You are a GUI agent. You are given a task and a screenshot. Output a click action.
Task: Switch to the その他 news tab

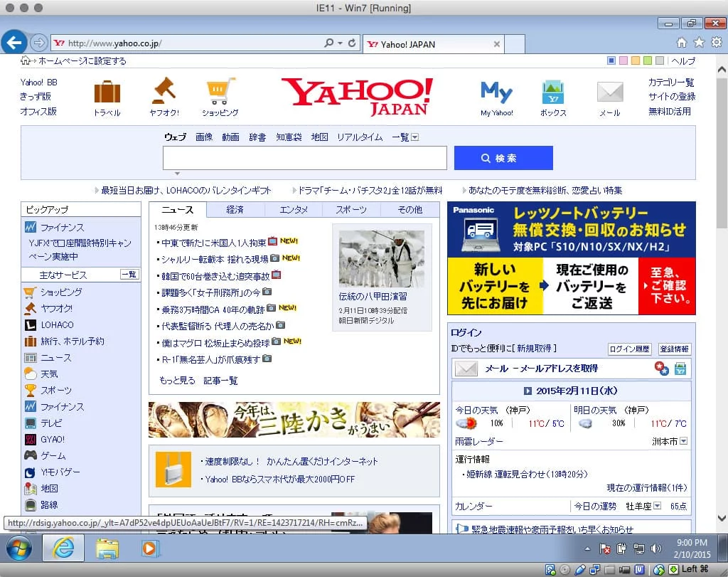[x=410, y=209]
